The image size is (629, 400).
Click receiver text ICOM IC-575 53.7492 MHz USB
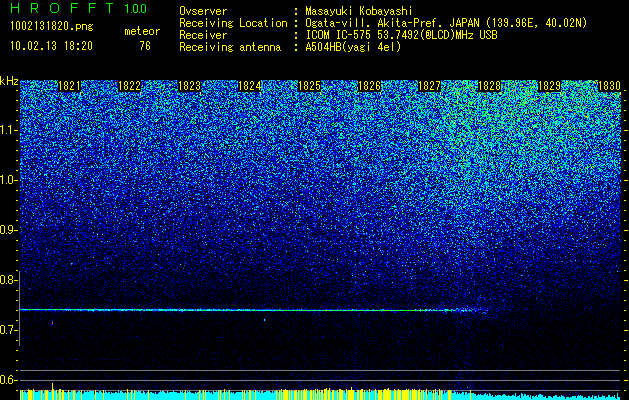(x=401, y=35)
